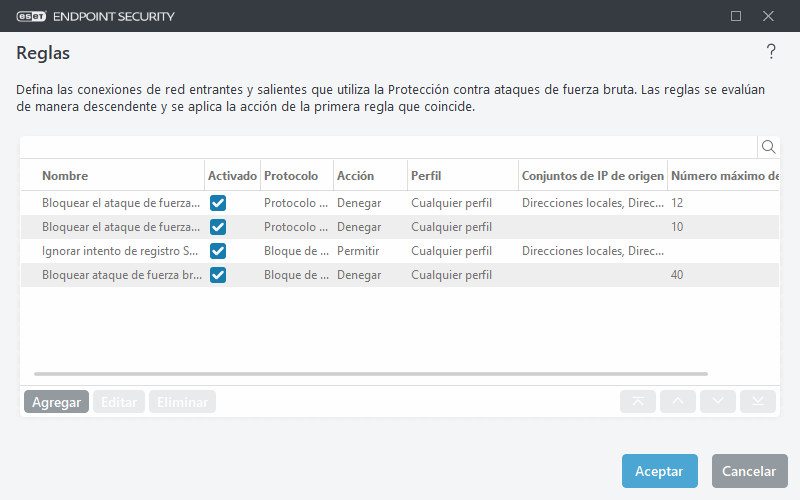Sort by the Activado column header
Screen dimensions: 800x500
(x=232, y=176)
